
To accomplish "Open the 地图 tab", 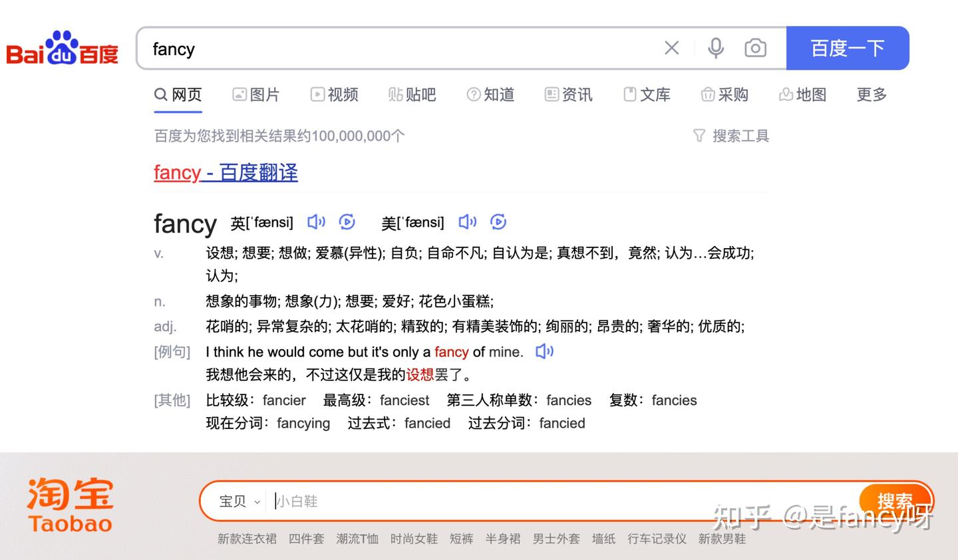I will [x=803, y=94].
